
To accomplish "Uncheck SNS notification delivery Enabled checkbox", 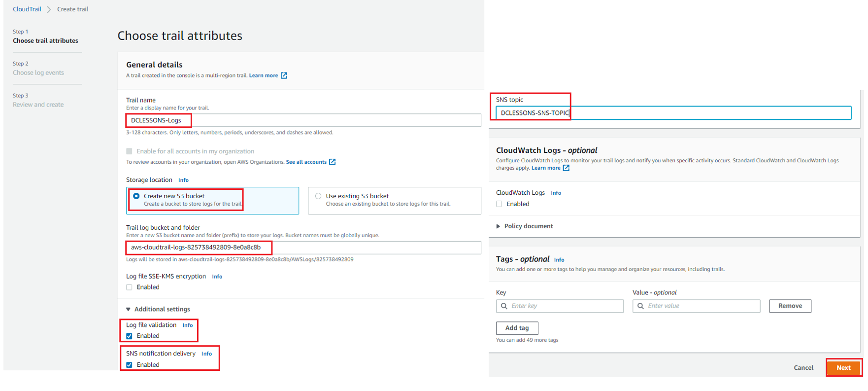I will pos(129,365).
